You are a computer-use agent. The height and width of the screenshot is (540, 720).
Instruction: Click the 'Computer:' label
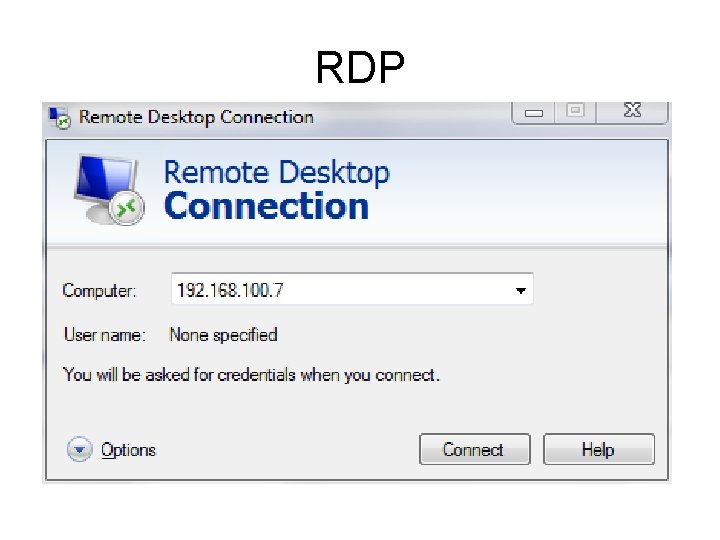[x=99, y=291]
